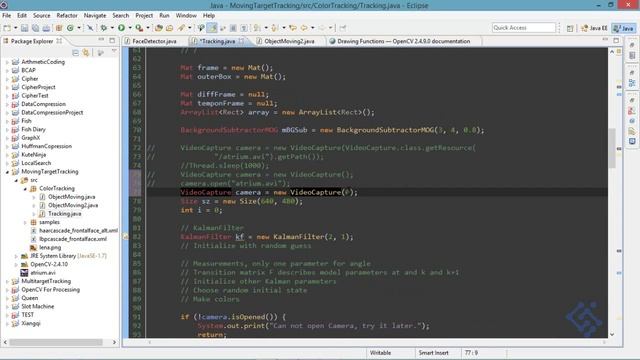The height and width of the screenshot is (360, 640).
Task: Open dropdown arrow next to Debug icon
Action: click(x=112, y=28)
